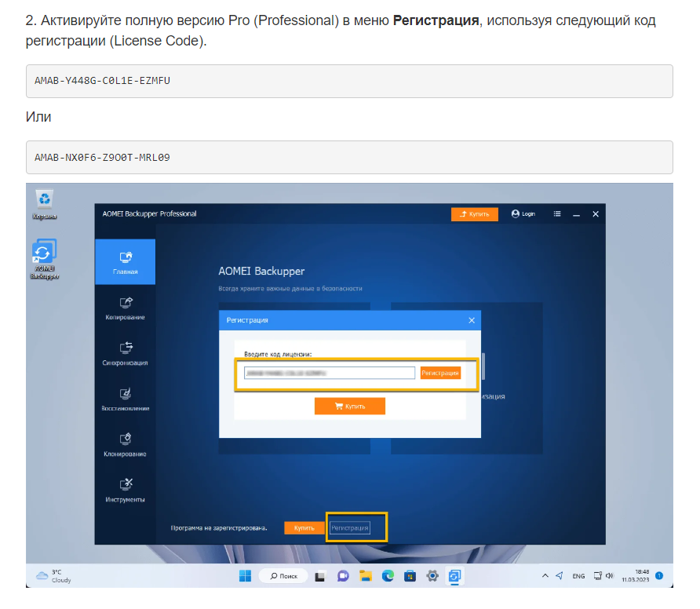The image size is (700, 609).
Task: Open the Главная (Home) sidebar tab
Action: tap(125, 262)
